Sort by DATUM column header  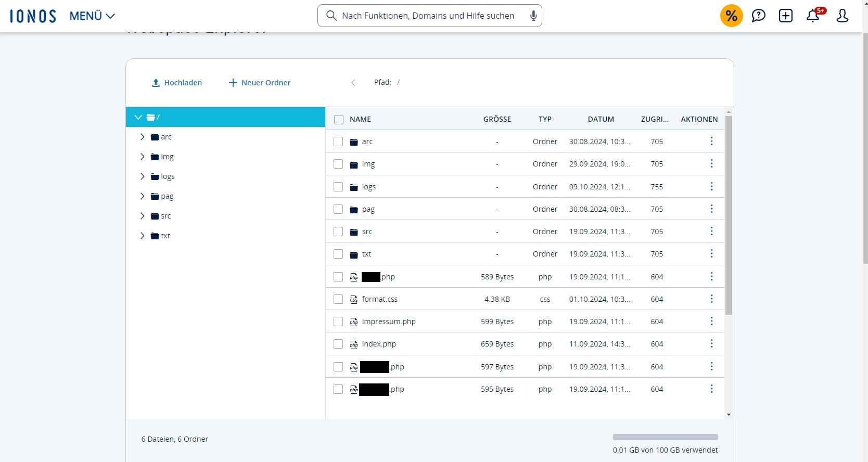tap(601, 119)
